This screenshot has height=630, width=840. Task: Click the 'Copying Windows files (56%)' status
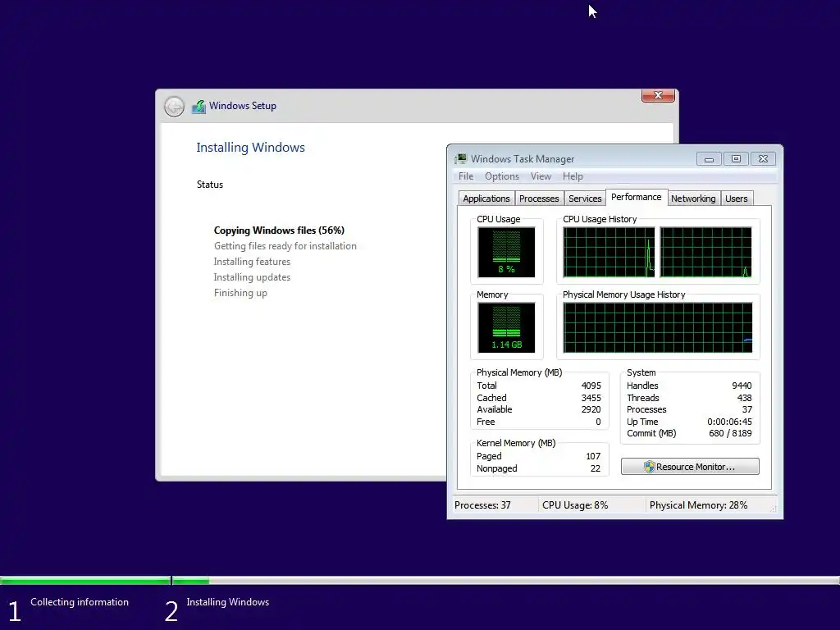279,231
